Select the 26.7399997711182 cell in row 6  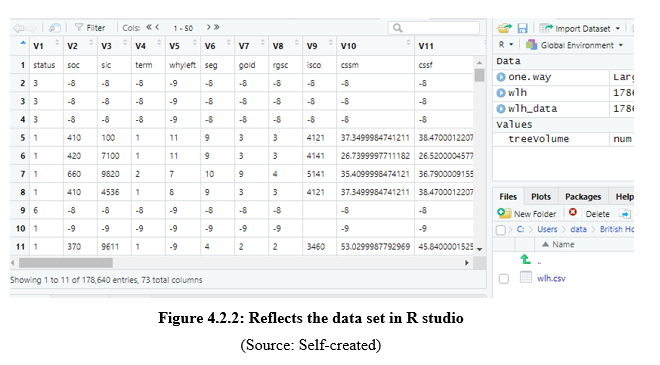[375, 156]
